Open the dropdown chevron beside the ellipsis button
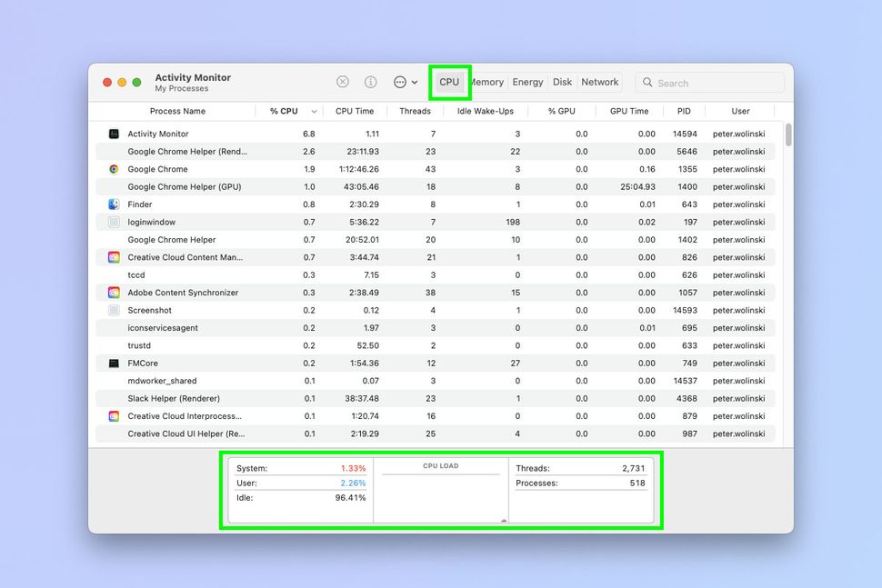This screenshot has height=588, width=882. [415, 82]
